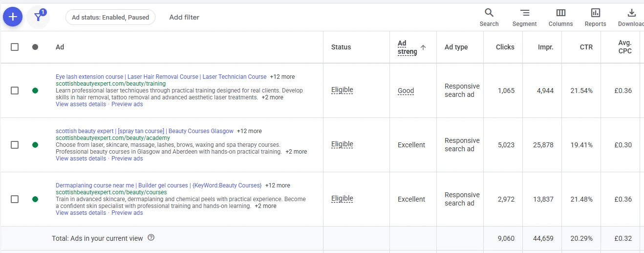Viewport: 644px width, 253px height.
Task: Click the Good ad strength value
Action: 406,91
